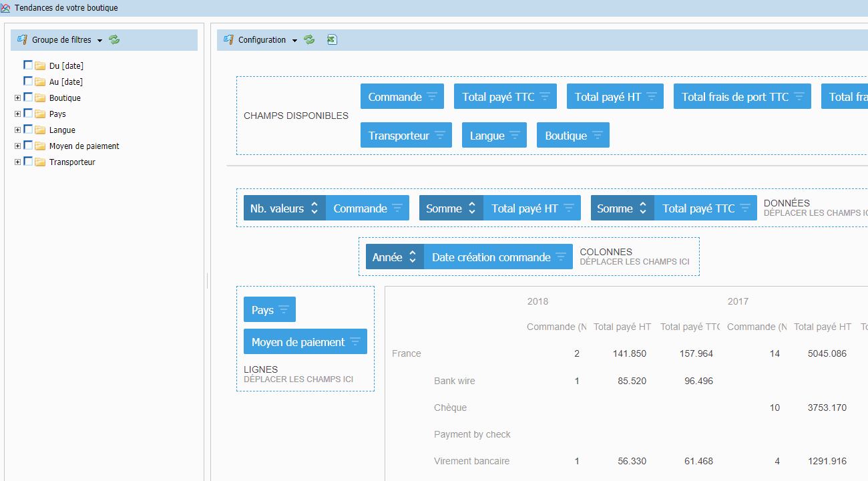868x481 pixels.
Task: Click filter icon on available Total payé TTC
Action: coord(545,97)
